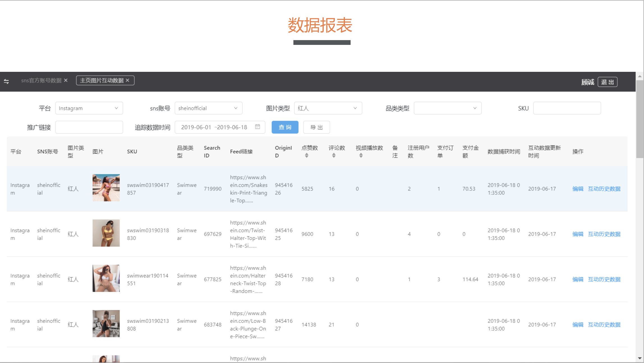Export data with the 导出 button

316,127
